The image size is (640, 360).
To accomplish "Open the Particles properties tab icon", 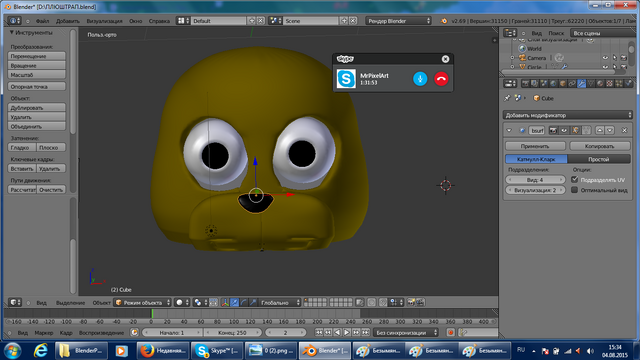I will tap(619, 84).
